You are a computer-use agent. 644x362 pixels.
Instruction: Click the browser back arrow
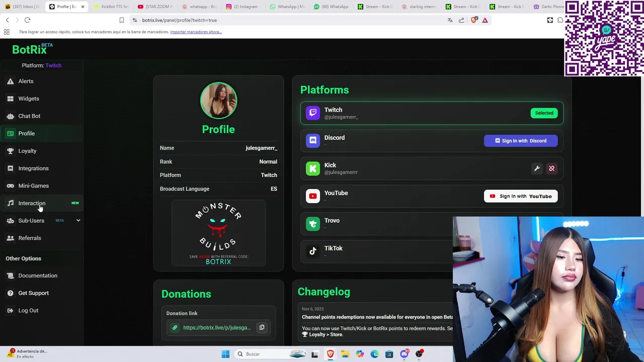[x=7, y=20]
